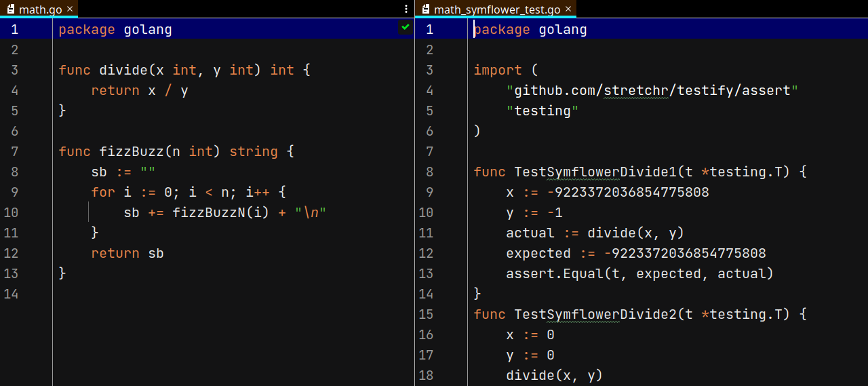This screenshot has width=868, height=386.
Task: Click the file icon on math.go tab
Action: pyautogui.click(x=10, y=9)
